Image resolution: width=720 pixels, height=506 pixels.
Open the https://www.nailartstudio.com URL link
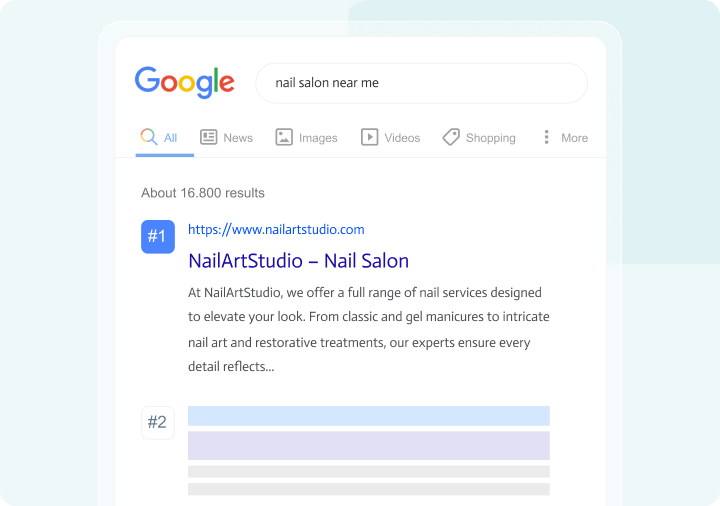tap(276, 230)
